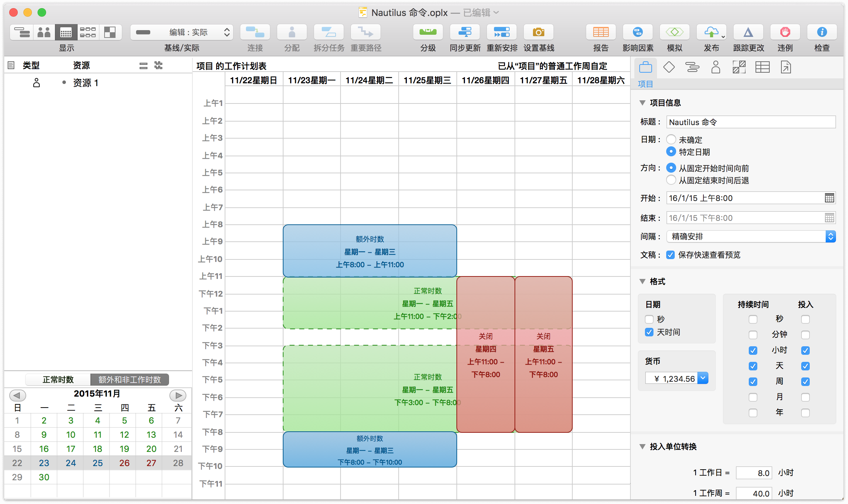Select the calendar view icon

point(66,33)
